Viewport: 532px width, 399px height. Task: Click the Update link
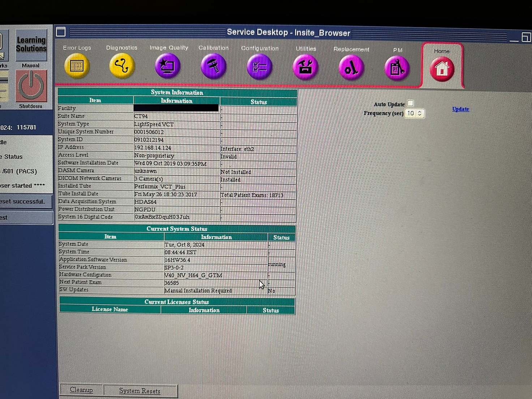tap(460, 109)
